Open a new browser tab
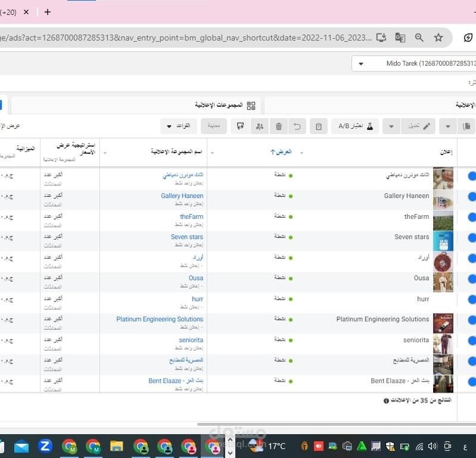The image size is (476, 458). click(48, 12)
